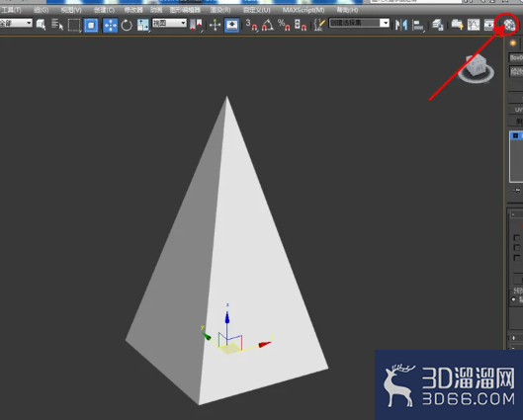Toggle the Percent Snap icon

click(x=284, y=25)
